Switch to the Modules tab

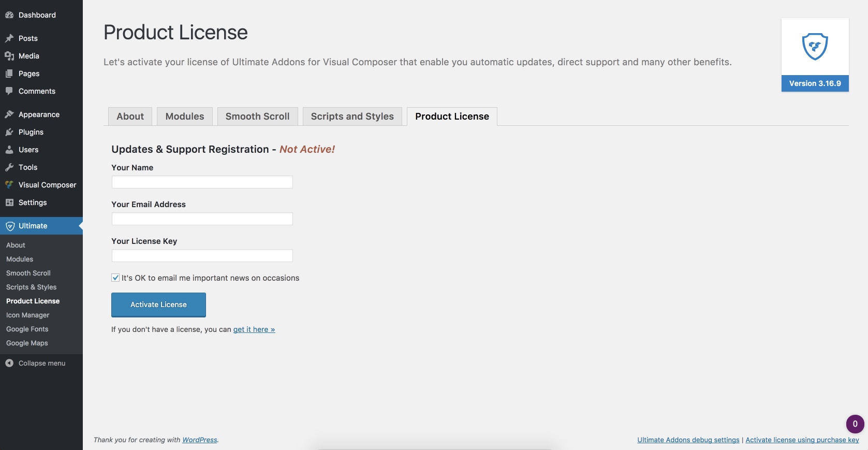[x=185, y=117]
